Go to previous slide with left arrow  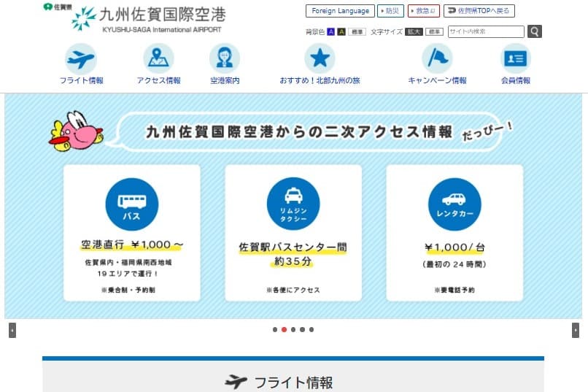click(12, 331)
